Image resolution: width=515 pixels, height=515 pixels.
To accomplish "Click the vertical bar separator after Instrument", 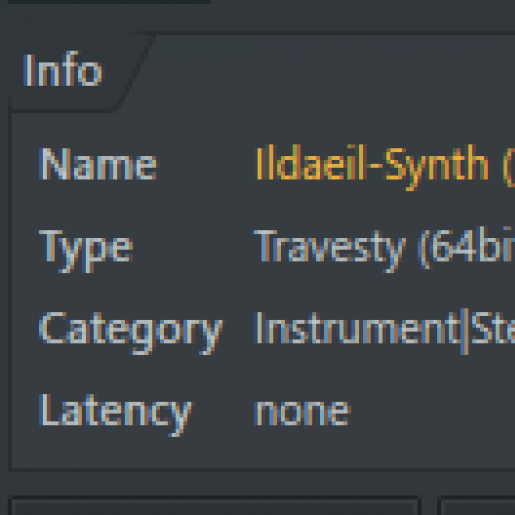I will (x=465, y=331).
